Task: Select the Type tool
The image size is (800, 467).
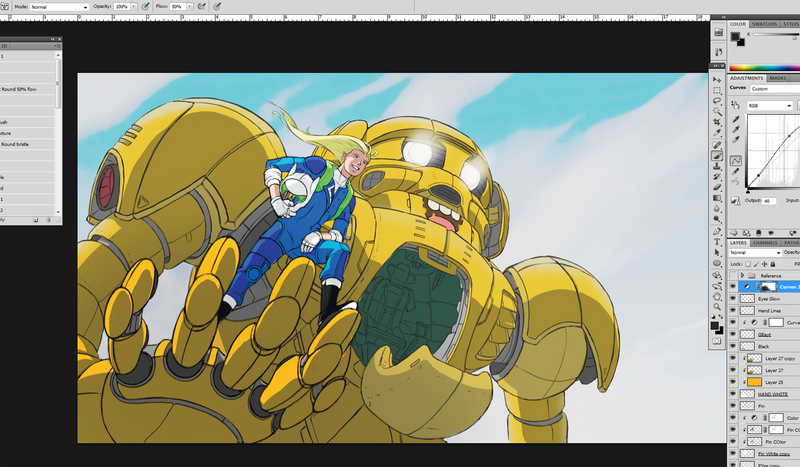Action: (x=717, y=242)
